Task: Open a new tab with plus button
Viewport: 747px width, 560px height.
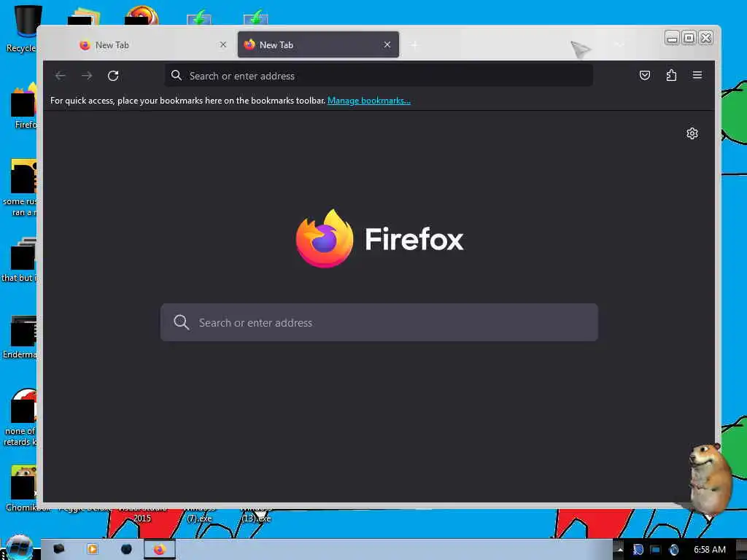Action: click(415, 44)
